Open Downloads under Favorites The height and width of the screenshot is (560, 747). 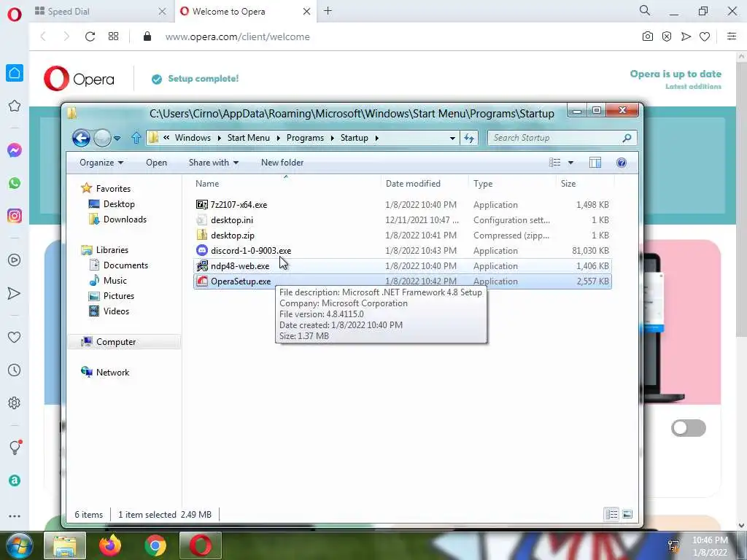click(x=125, y=219)
